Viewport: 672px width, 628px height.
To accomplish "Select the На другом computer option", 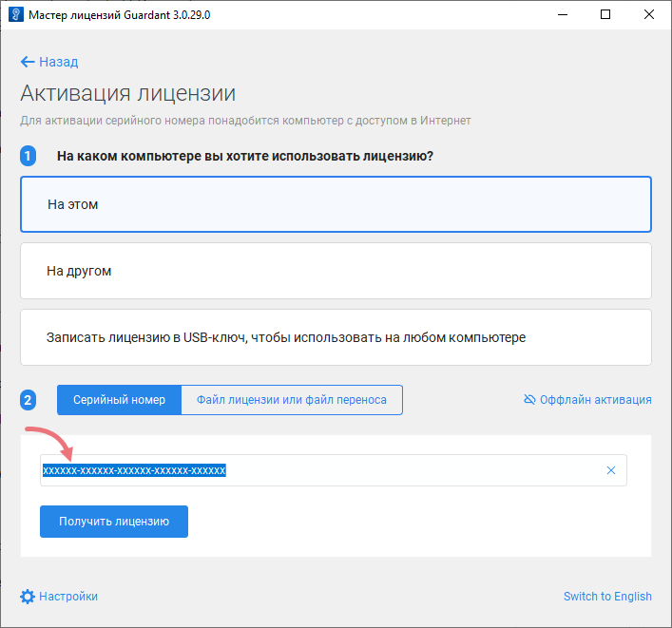I will 336,271.
